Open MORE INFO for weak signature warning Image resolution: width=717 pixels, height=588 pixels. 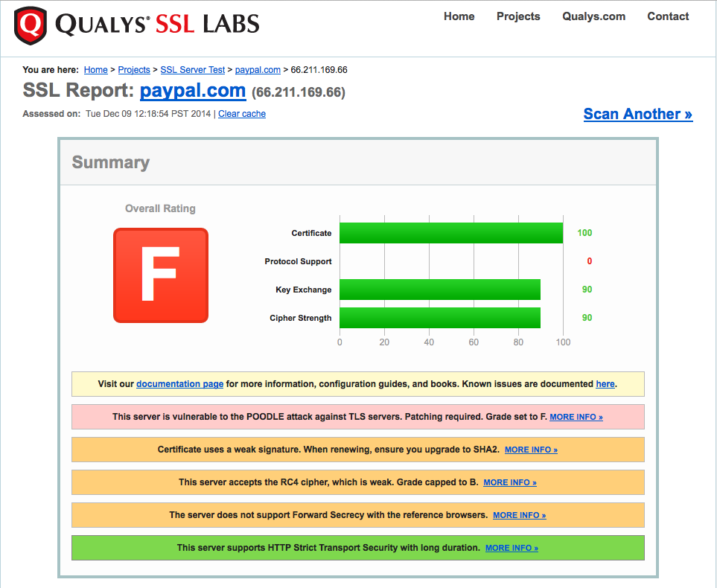[x=531, y=450]
